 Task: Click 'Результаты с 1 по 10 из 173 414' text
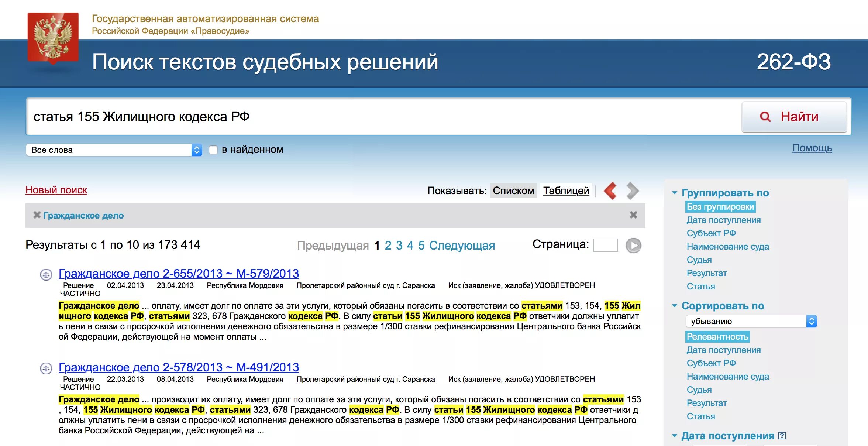click(x=113, y=245)
